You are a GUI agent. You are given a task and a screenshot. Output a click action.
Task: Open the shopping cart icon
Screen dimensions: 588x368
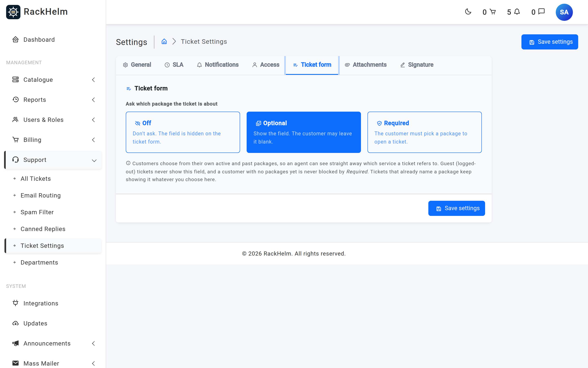coord(493,12)
